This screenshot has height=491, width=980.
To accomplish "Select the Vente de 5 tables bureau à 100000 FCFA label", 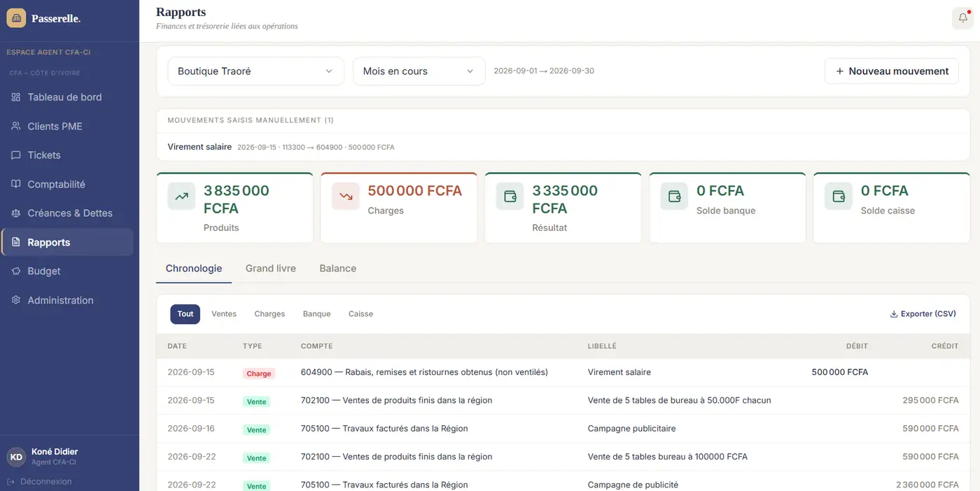I will click(668, 457).
